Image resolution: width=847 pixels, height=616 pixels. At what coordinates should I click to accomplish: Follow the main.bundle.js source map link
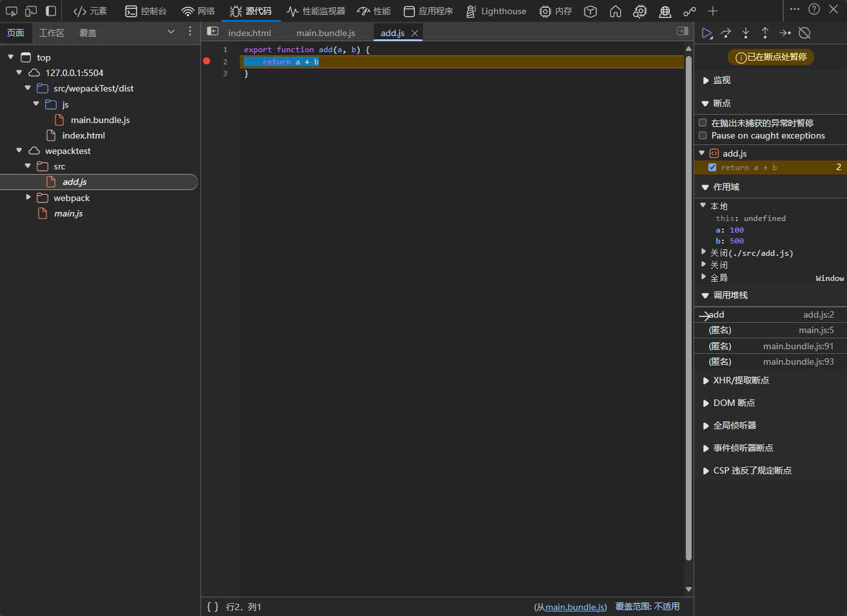tap(575, 607)
